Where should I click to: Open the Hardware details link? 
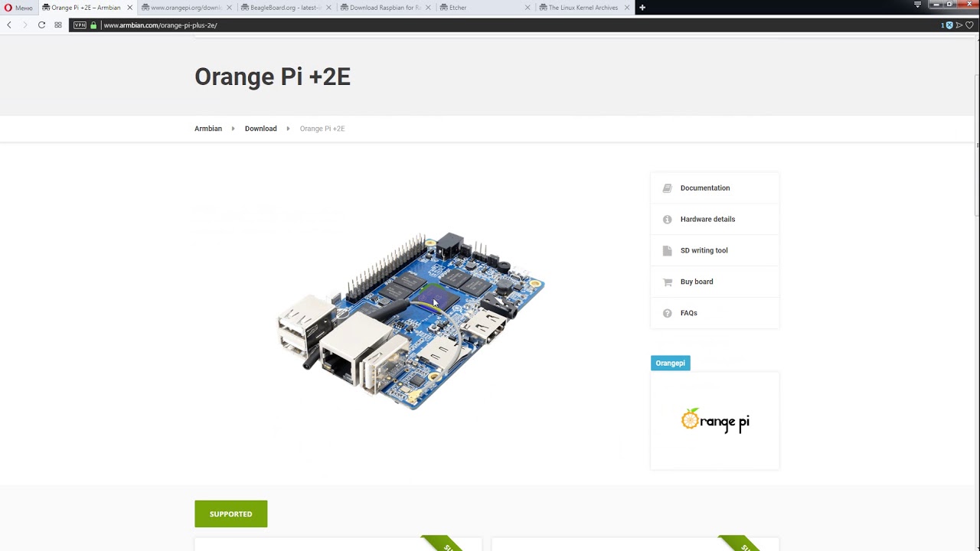[x=707, y=220]
